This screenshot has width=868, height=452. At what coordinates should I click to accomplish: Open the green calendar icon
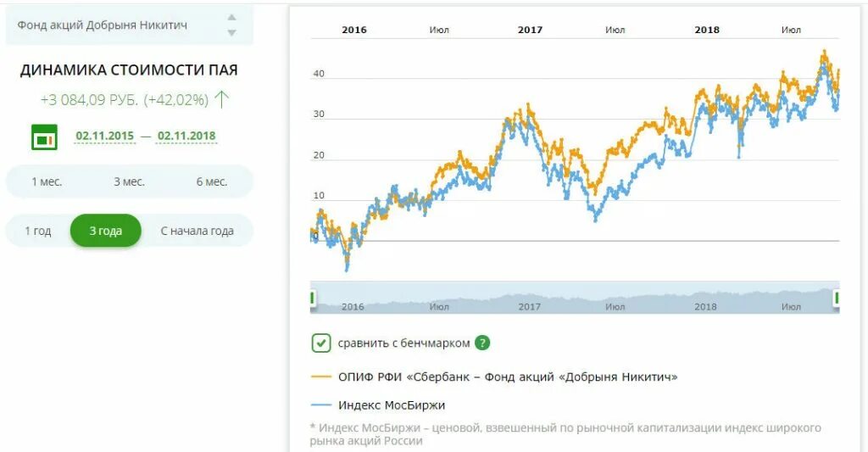44,137
